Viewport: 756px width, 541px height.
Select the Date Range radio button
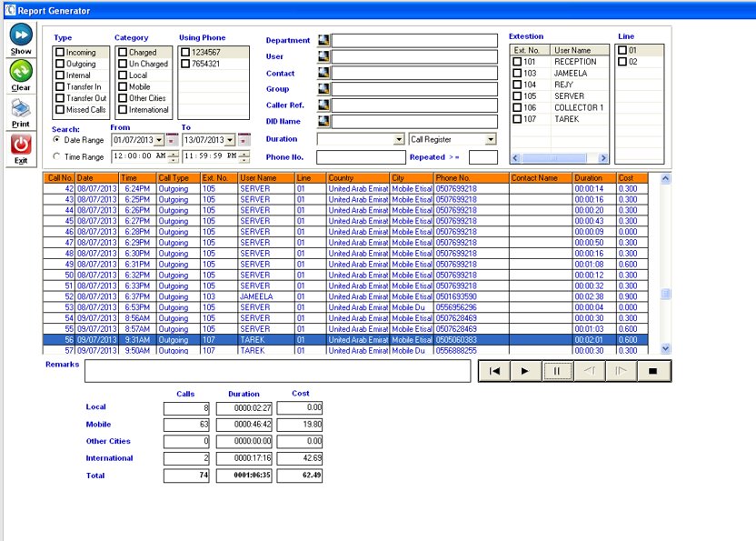56,139
